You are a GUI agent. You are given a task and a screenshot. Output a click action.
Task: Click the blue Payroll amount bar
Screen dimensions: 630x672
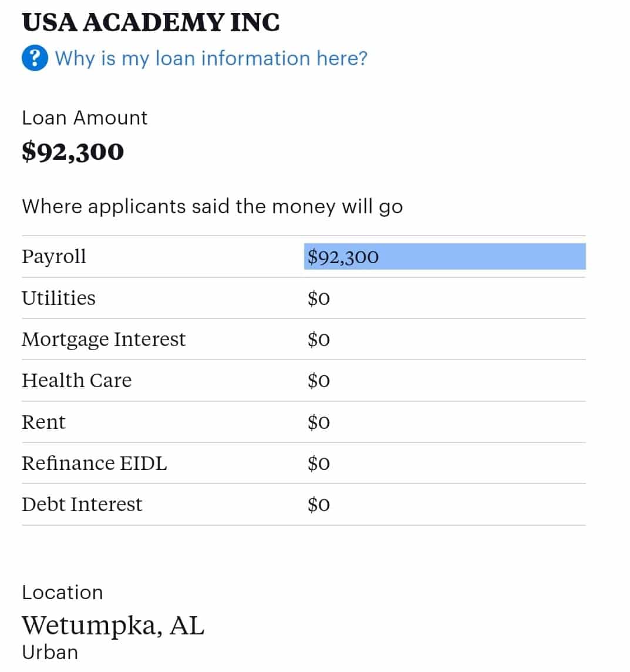click(x=444, y=257)
